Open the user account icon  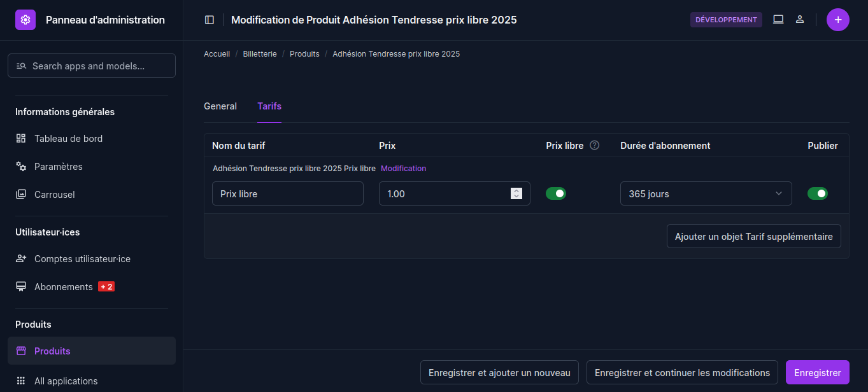(x=800, y=20)
